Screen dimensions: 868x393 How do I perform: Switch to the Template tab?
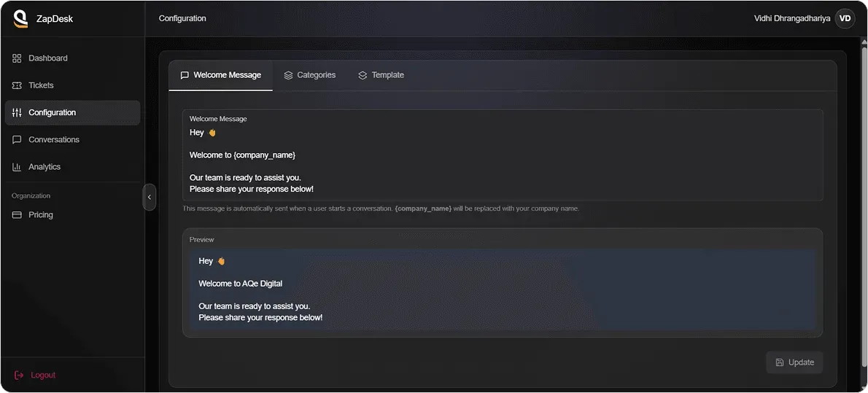point(381,75)
